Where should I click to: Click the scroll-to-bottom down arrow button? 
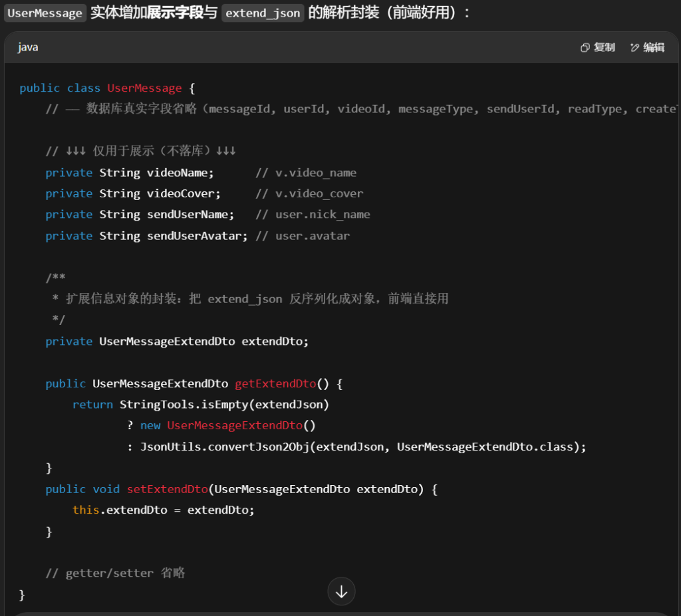tap(341, 591)
